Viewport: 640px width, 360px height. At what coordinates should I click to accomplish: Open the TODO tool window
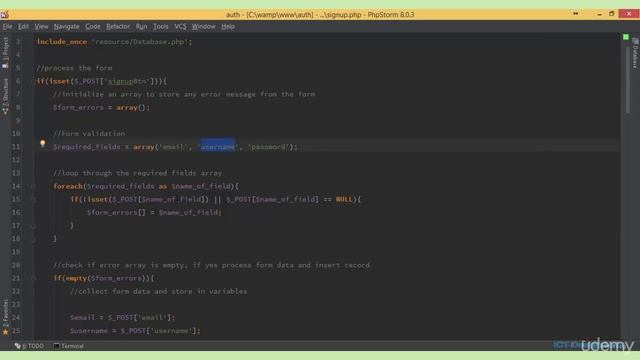coord(29,346)
